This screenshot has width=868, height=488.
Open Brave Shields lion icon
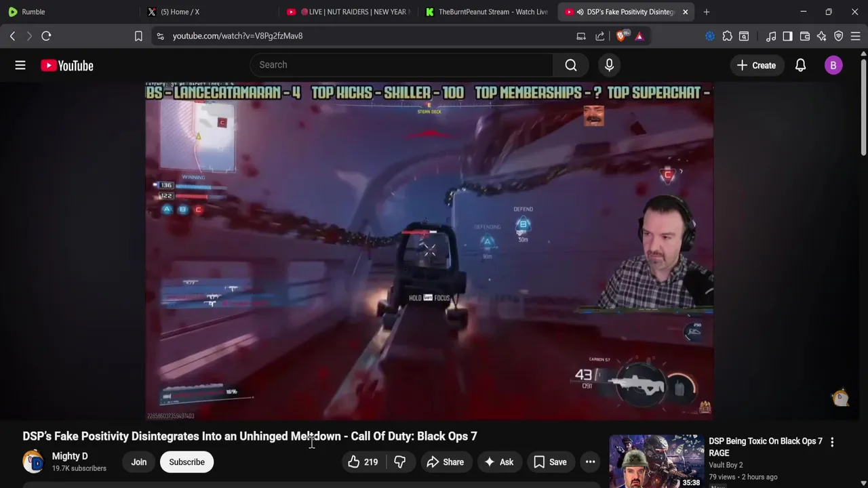pyautogui.click(x=621, y=36)
